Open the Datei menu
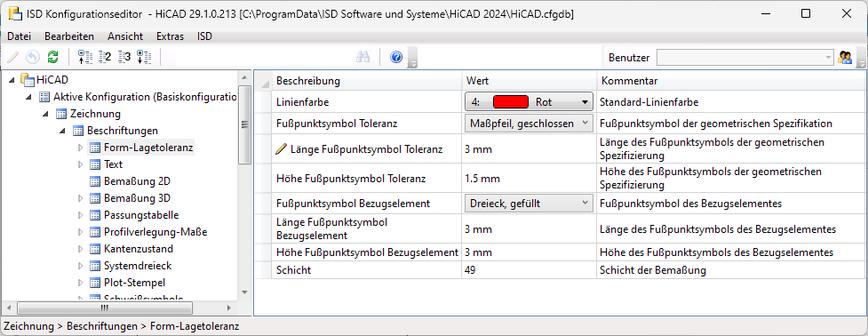The height and width of the screenshot is (336, 868). [x=19, y=36]
